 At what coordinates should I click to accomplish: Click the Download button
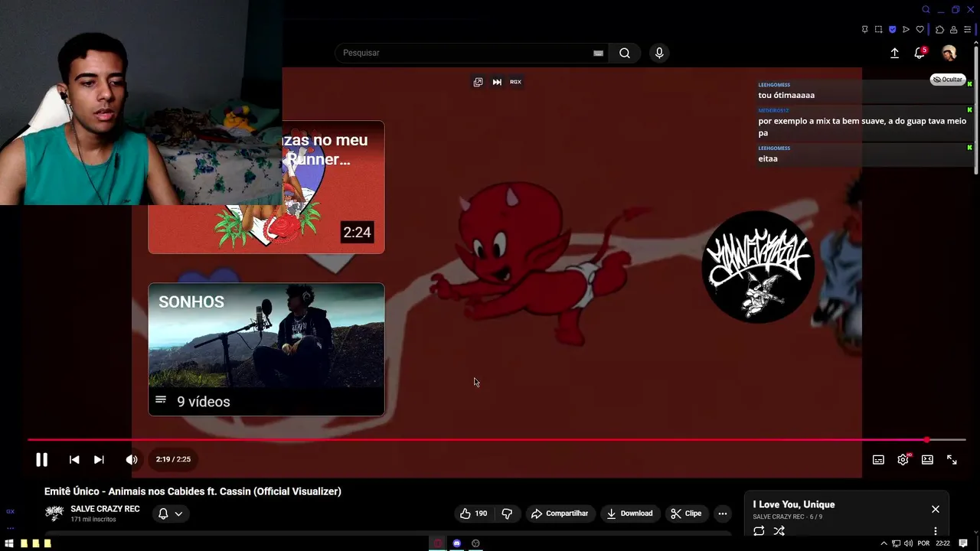[x=629, y=514]
